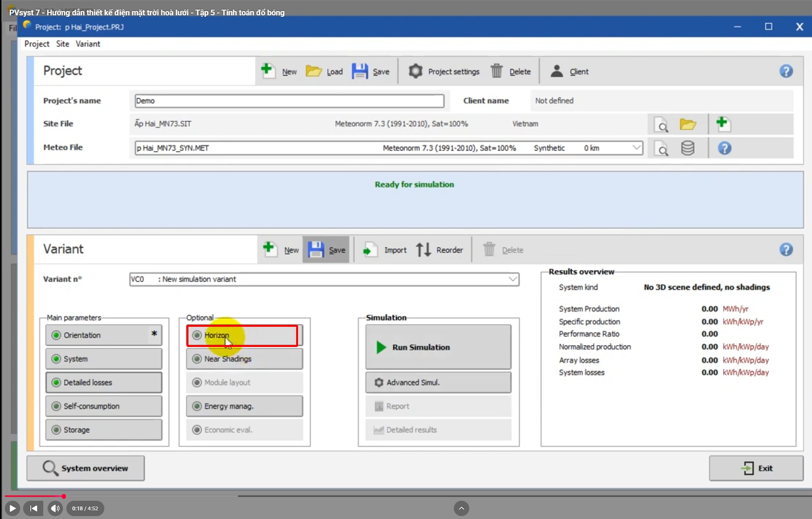Viewport: 812px width, 519px height.
Task: Open Near Shadings definition
Action: pos(244,359)
